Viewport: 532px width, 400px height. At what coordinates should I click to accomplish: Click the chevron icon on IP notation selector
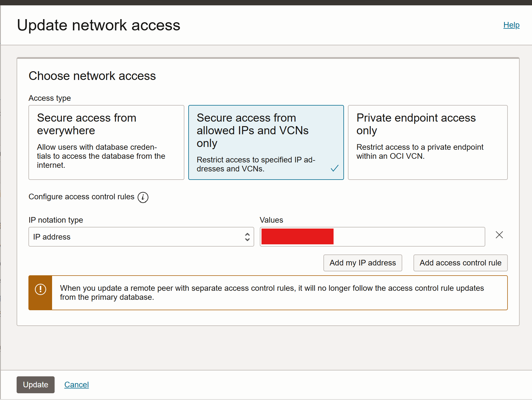[x=247, y=237]
